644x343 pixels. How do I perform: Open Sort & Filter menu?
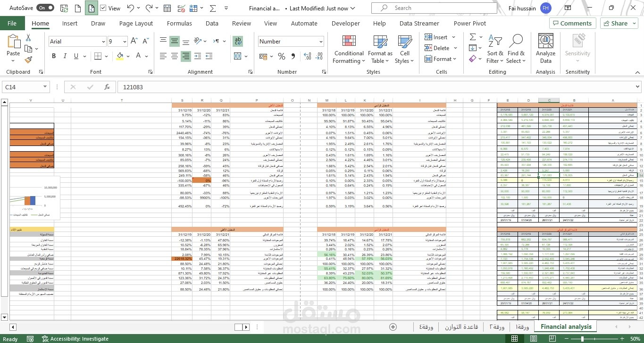coord(495,49)
